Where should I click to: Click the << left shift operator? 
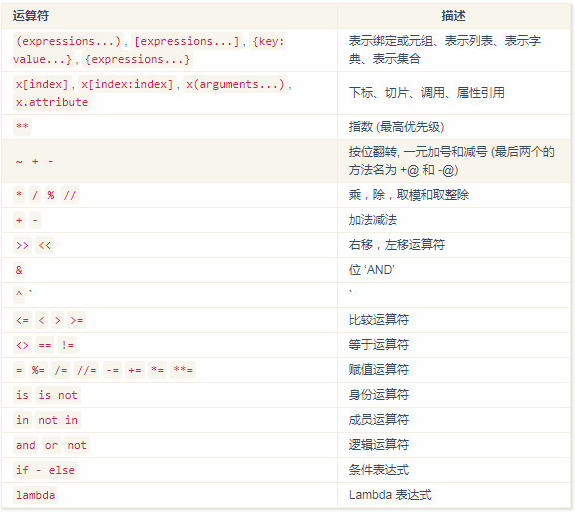[x=45, y=245]
